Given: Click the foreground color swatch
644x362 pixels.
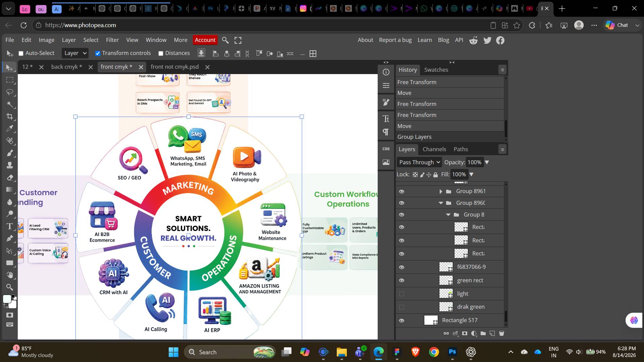Looking at the screenshot, I should pos(7,299).
